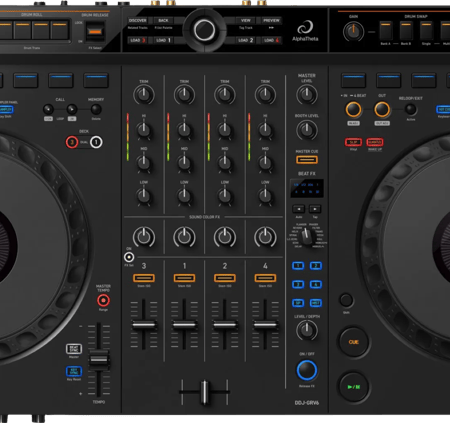Assign Beat FX to channel 1
The image size is (450, 423).
298,265
